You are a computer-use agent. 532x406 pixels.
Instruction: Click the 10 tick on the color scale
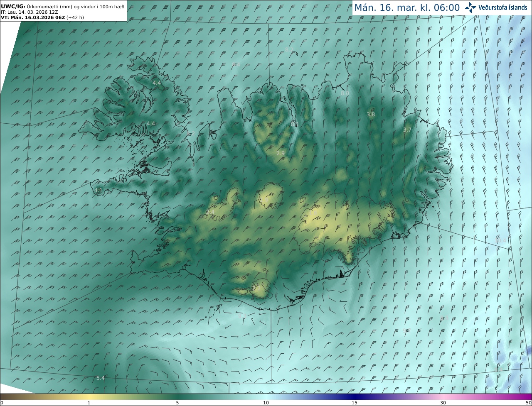[x=266, y=403]
